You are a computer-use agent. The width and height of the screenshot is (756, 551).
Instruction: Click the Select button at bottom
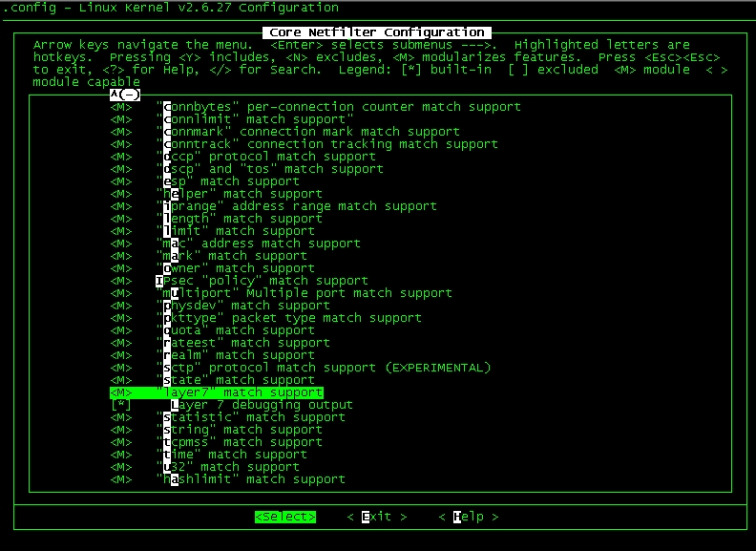pos(284,517)
